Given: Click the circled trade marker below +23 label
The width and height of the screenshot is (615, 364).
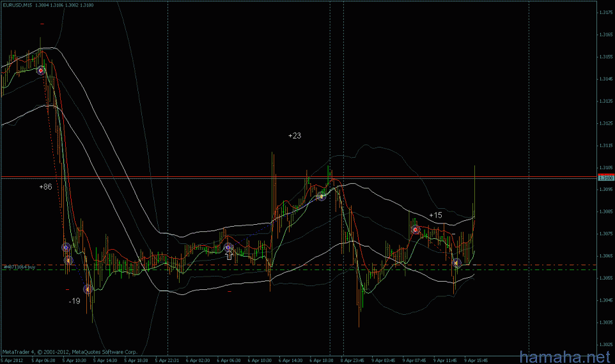Looking at the screenshot, I should (322, 197).
